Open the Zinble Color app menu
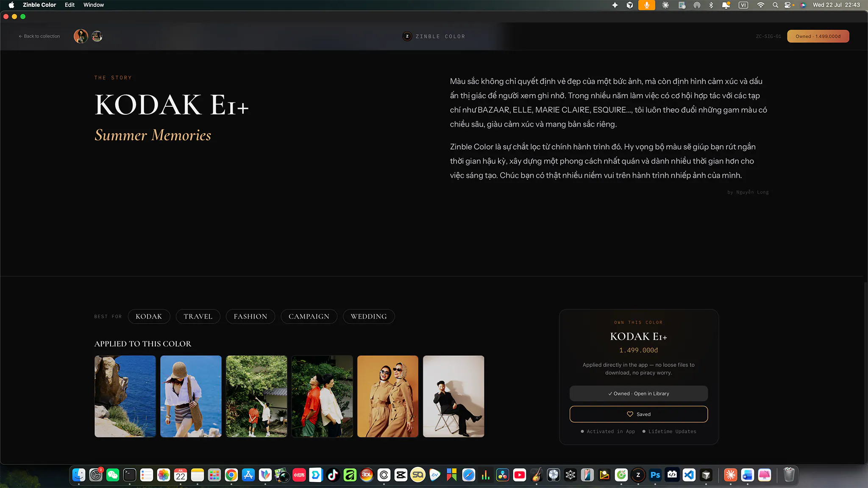 click(x=39, y=5)
